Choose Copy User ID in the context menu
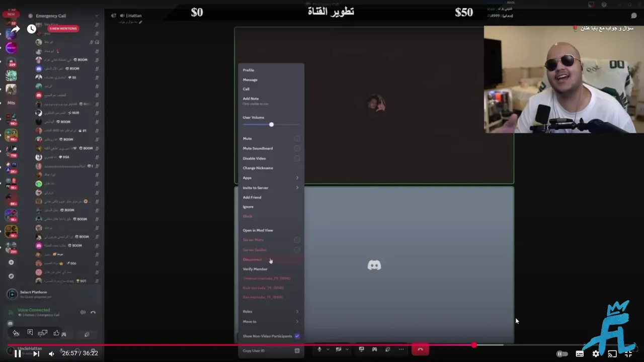 pos(271,350)
